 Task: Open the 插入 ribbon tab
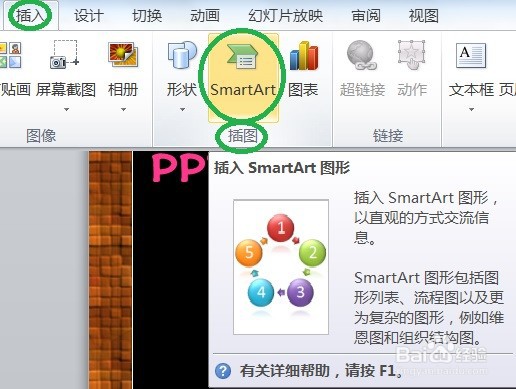click(x=30, y=15)
